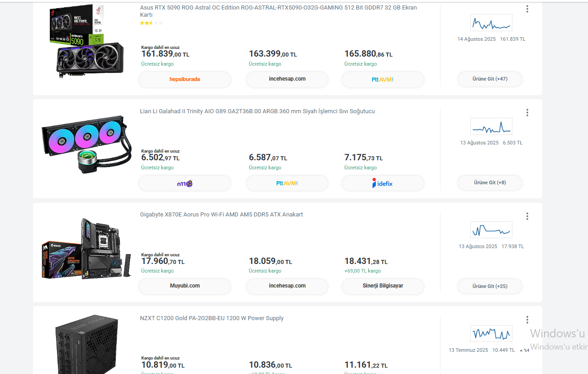Click the NZXT power supply product image
This screenshot has width=588, height=374.
click(86, 345)
